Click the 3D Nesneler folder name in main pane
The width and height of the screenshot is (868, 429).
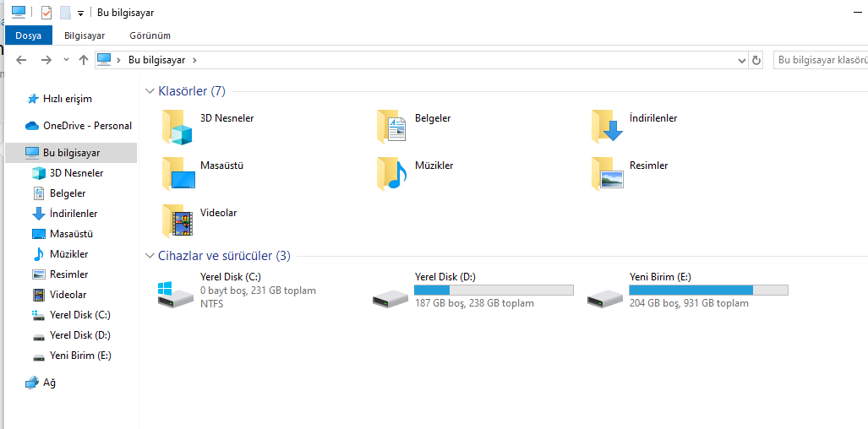coord(227,118)
